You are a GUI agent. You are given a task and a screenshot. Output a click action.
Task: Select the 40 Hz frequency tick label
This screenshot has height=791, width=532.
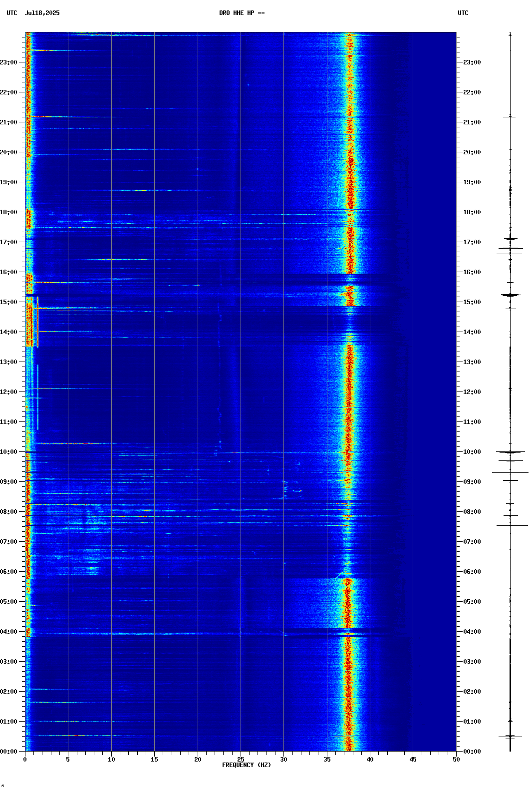pos(370,760)
